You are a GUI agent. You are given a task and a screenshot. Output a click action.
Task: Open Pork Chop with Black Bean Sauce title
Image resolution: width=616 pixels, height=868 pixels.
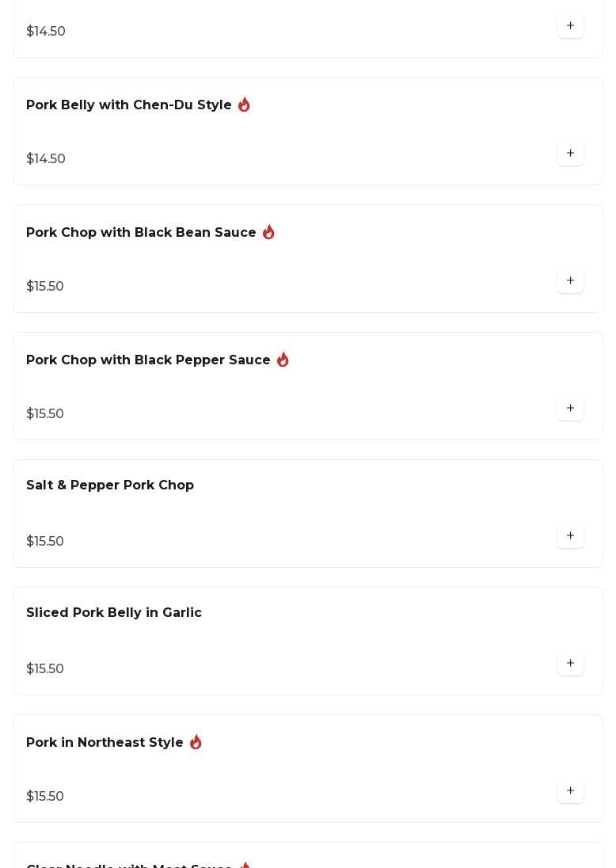tap(141, 233)
